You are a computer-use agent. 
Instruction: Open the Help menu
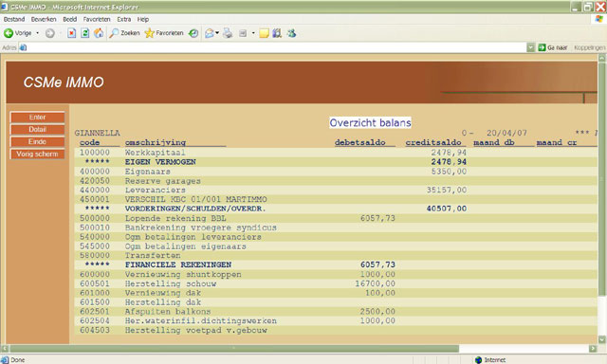point(143,19)
